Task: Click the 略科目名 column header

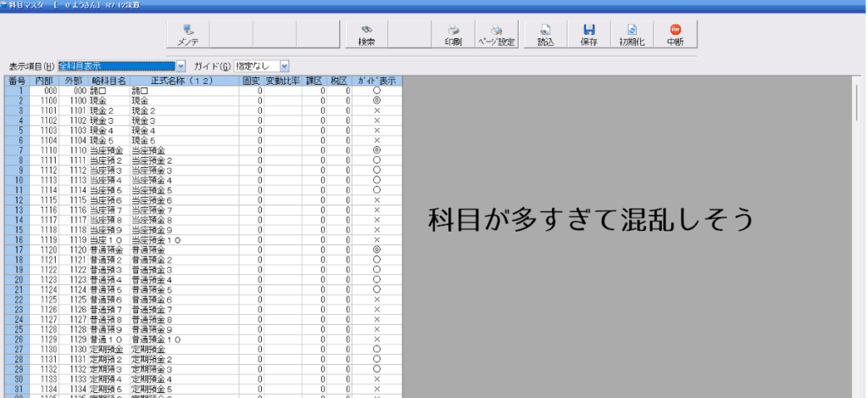Action: [x=108, y=81]
